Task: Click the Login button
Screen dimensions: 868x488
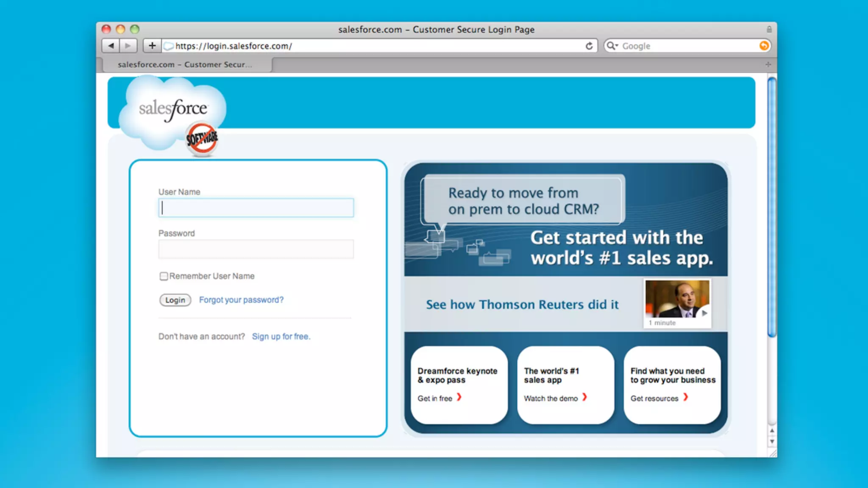Action: pos(175,300)
